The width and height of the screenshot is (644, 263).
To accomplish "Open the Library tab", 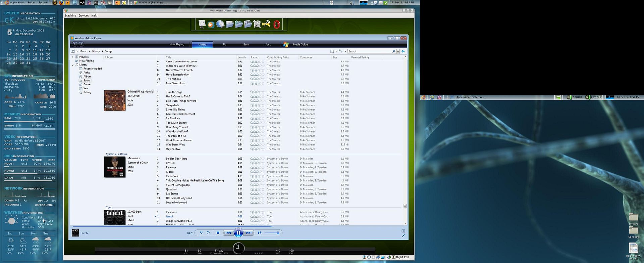I will pyautogui.click(x=202, y=44).
